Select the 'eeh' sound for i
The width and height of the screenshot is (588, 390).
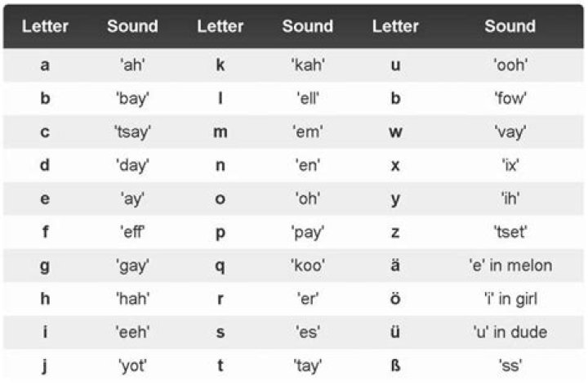(x=132, y=332)
